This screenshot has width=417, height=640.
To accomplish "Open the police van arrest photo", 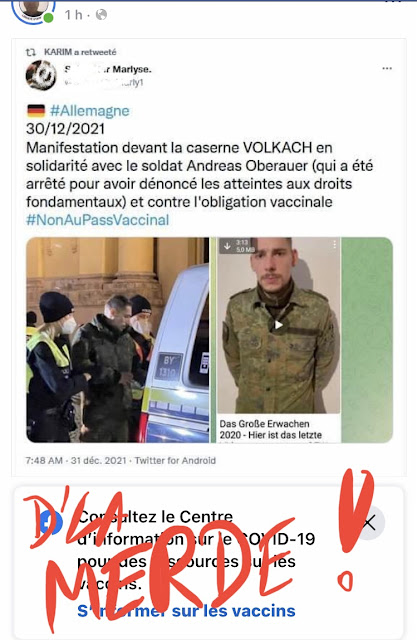I will pyautogui.click(x=118, y=340).
